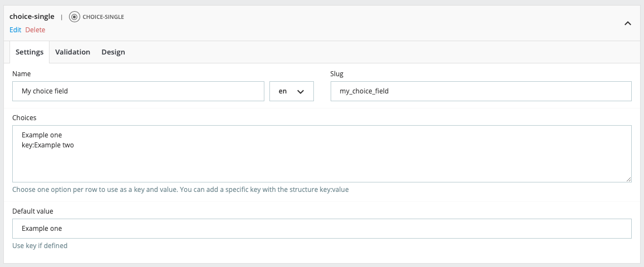The height and width of the screenshot is (267, 644).
Task: Switch to the Validation tab
Action: (72, 52)
